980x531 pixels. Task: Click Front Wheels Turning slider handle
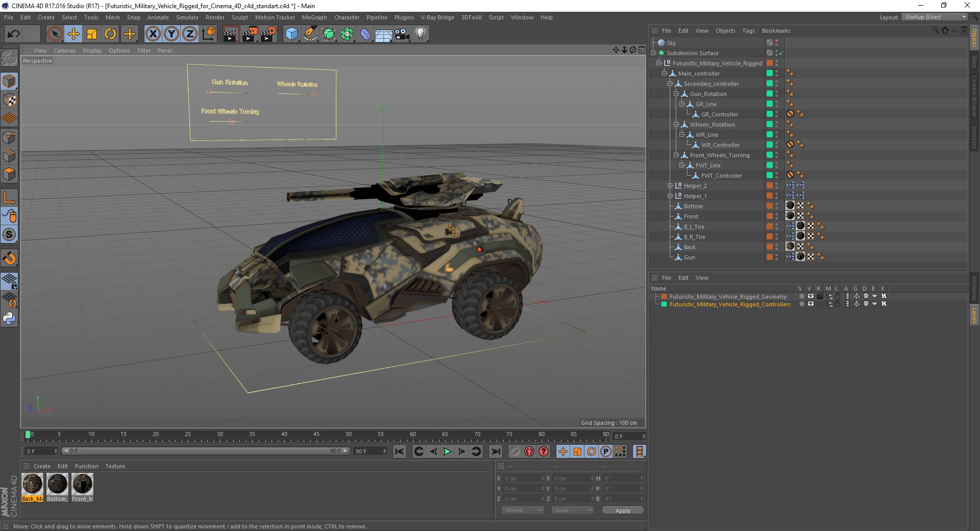pyautogui.click(x=230, y=122)
